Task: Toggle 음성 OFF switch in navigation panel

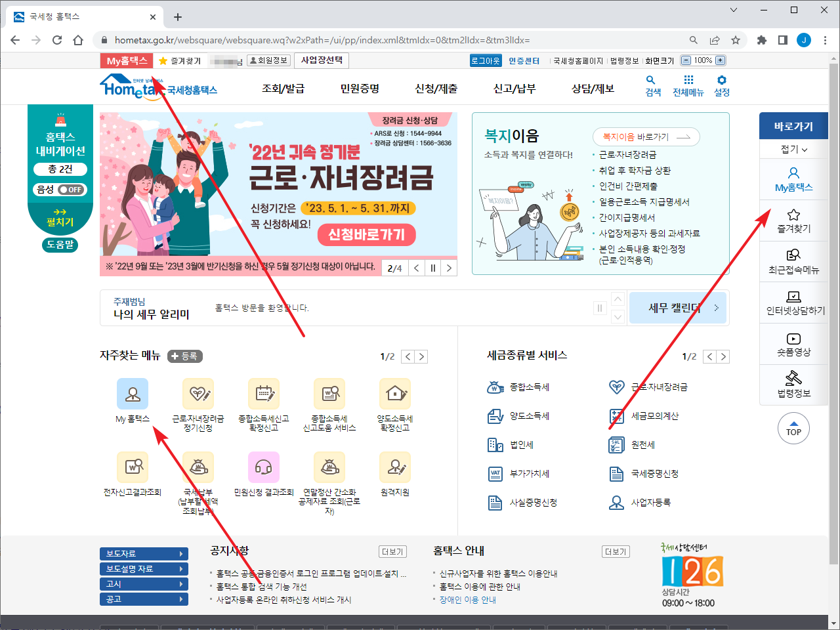Action: [x=72, y=190]
